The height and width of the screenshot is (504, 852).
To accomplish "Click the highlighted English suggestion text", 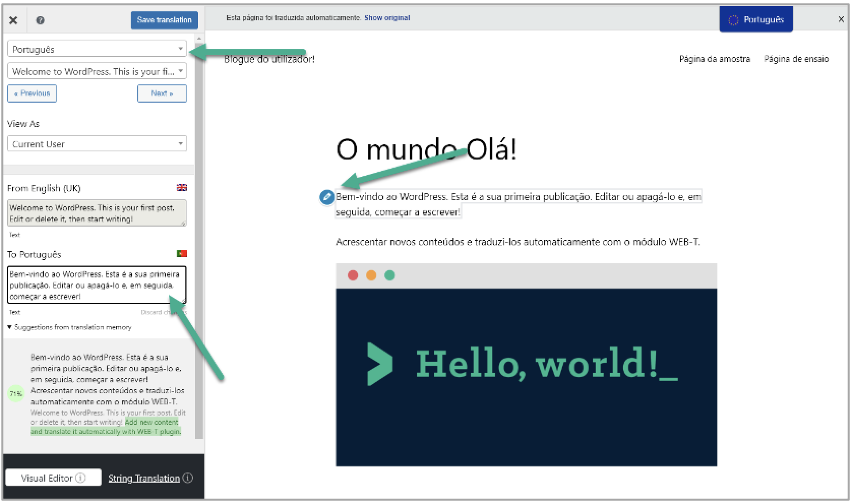I will [x=107, y=427].
